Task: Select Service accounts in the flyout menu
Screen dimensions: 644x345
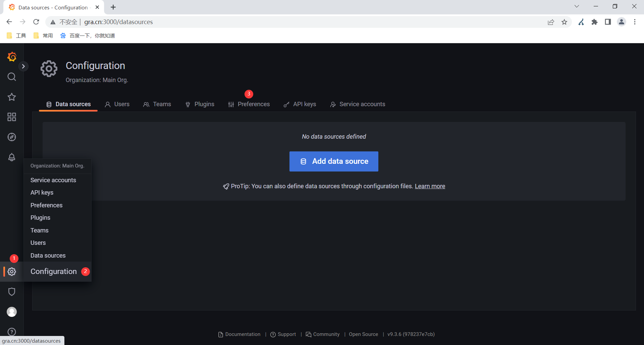Action: click(57, 180)
